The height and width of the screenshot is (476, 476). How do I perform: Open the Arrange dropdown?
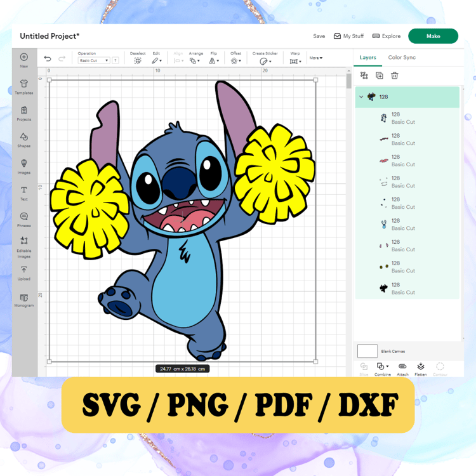(195, 61)
